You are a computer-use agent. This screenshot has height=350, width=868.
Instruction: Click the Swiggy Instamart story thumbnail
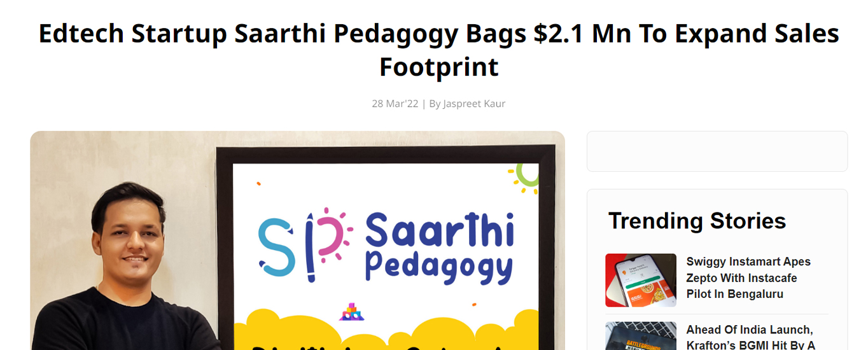tap(641, 280)
